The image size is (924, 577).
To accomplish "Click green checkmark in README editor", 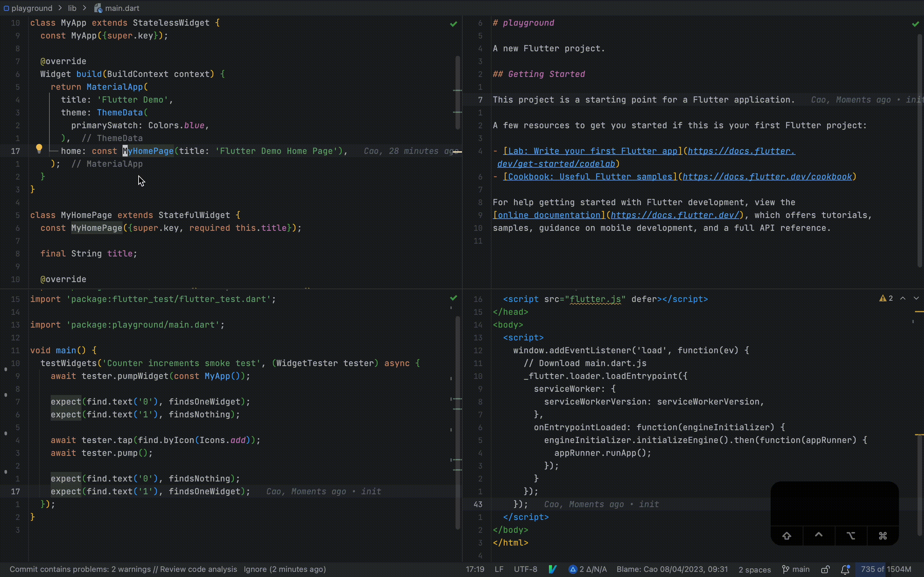I will (x=915, y=24).
